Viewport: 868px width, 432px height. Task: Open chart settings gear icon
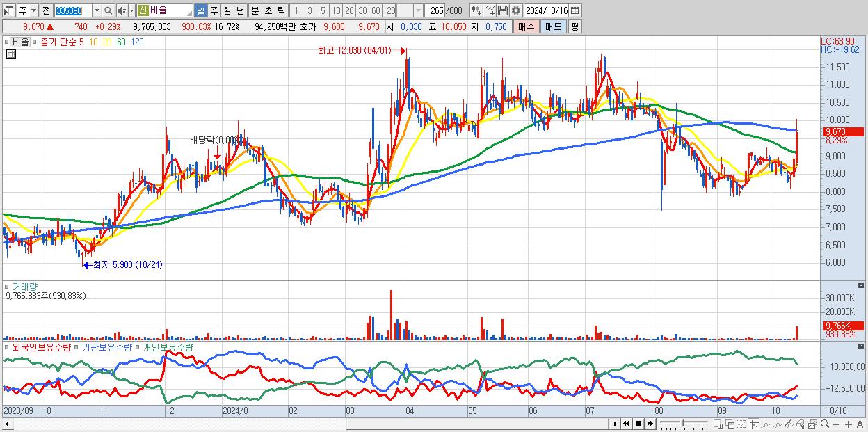coord(516,10)
